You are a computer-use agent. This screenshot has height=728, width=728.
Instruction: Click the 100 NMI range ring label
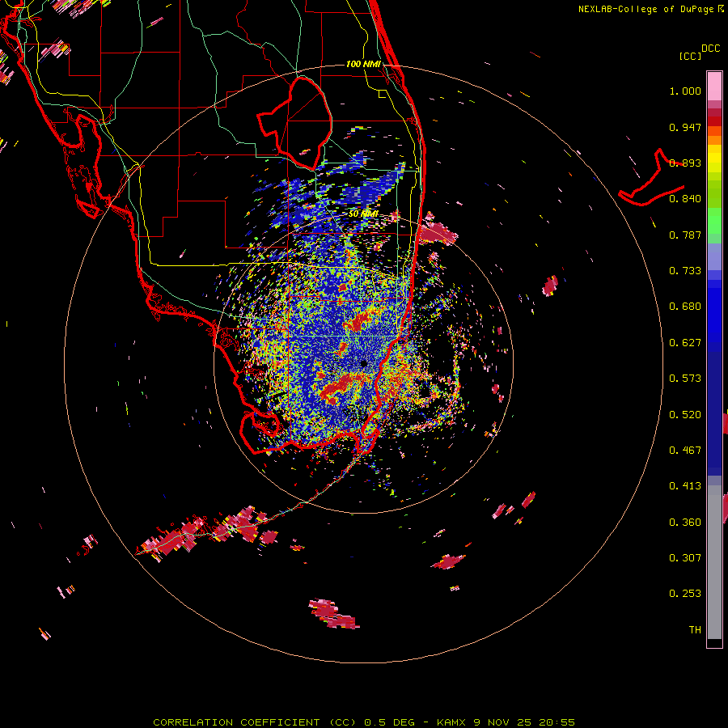click(x=363, y=64)
